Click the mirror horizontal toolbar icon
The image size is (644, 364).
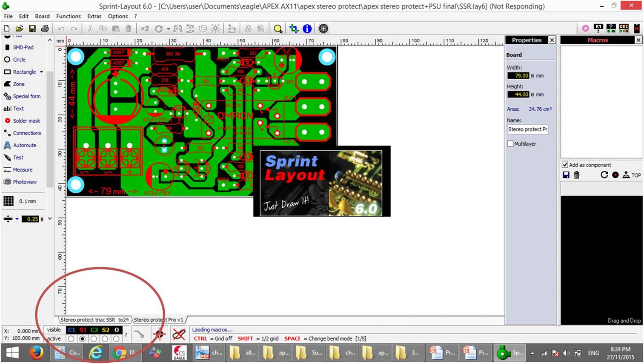click(x=178, y=29)
